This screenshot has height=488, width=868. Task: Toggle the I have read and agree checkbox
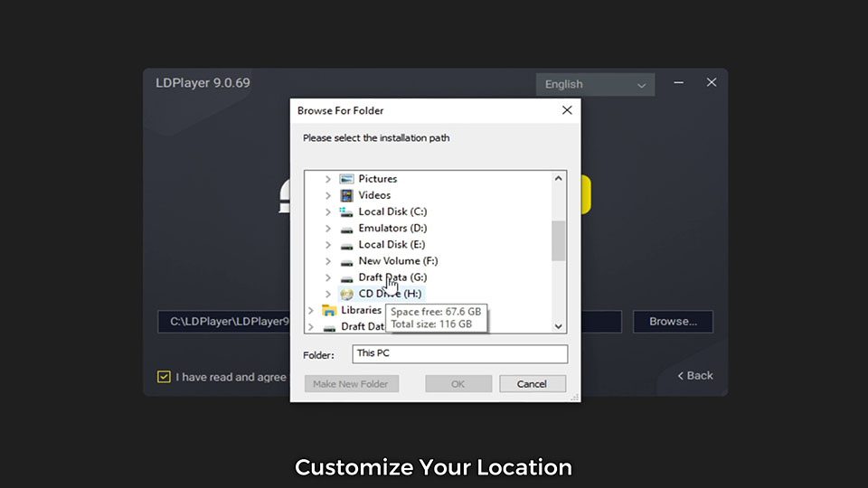(x=164, y=377)
